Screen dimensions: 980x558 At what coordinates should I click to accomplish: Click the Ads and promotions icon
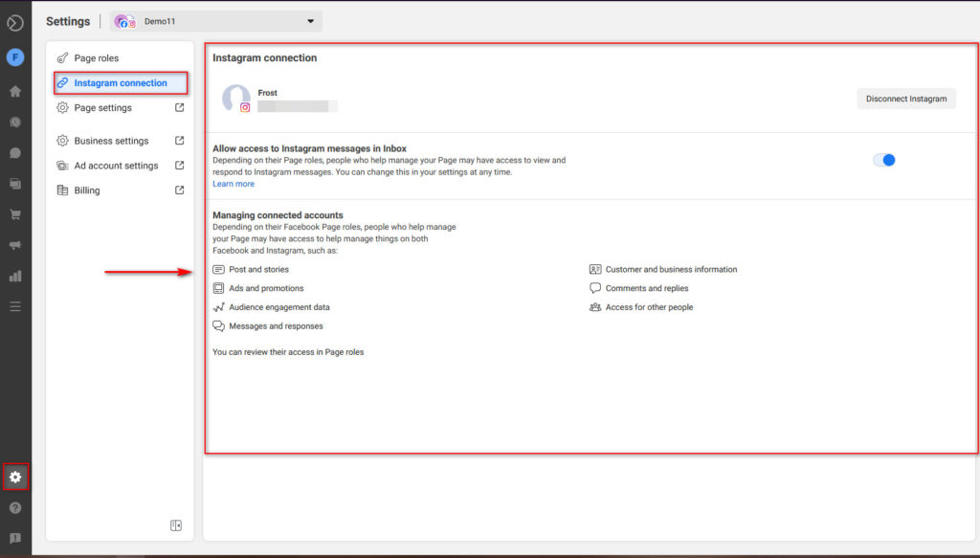218,288
